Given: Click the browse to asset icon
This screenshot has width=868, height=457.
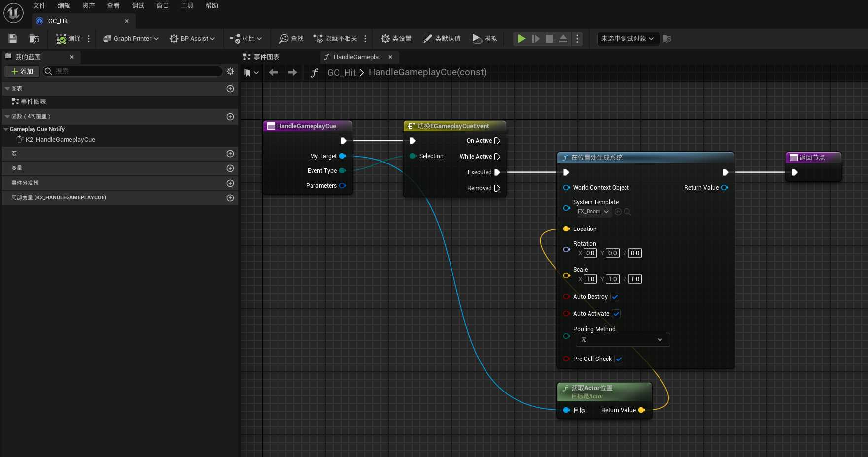Looking at the screenshot, I should pyautogui.click(x=34, y=39).
